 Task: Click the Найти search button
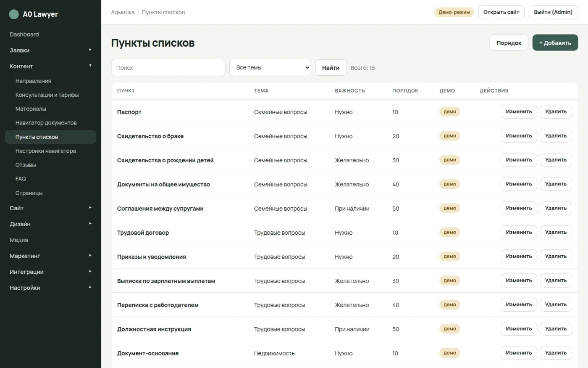click(331, 68)
